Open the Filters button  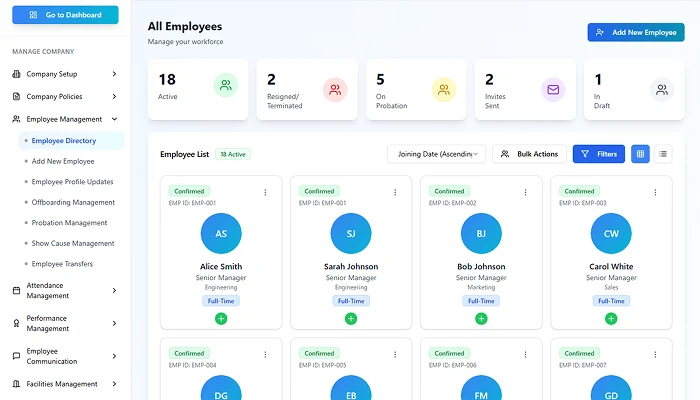coord(598,154)
